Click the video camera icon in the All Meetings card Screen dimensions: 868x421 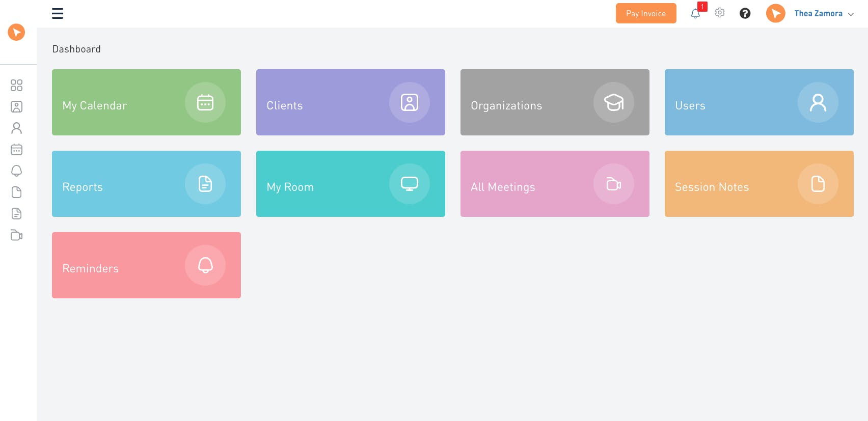click(x=614, y=184)
